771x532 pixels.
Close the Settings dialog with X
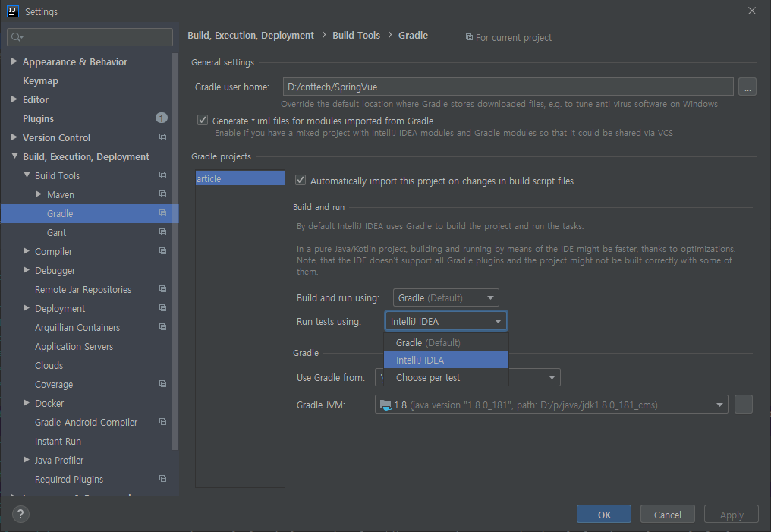pos(752,11)
